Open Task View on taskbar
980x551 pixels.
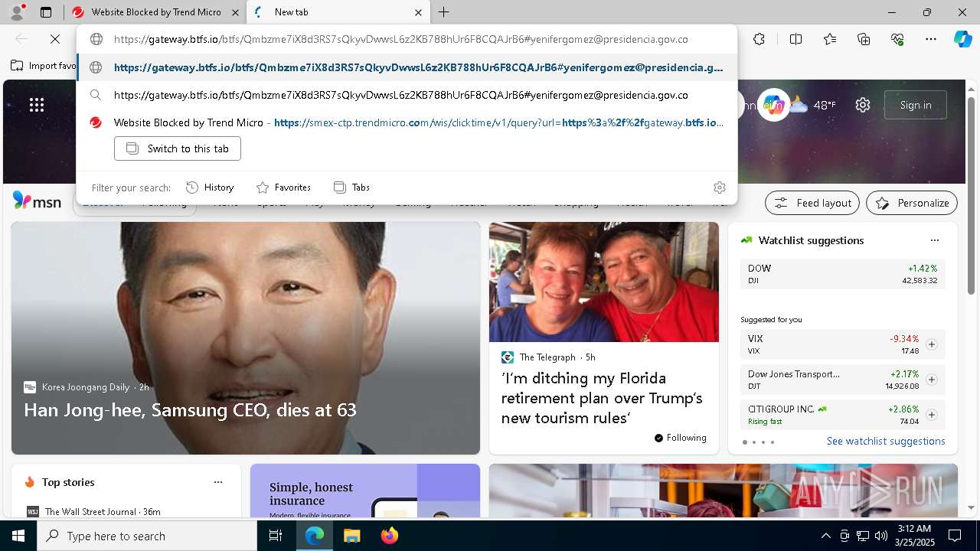(276, 536)
